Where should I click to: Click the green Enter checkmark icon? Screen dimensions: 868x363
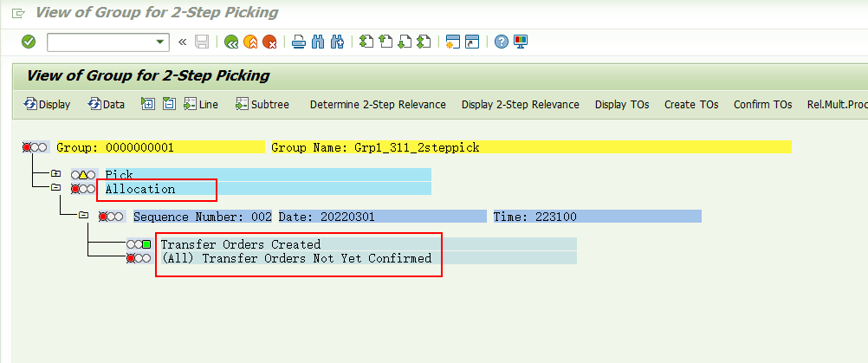pos(29,42)
